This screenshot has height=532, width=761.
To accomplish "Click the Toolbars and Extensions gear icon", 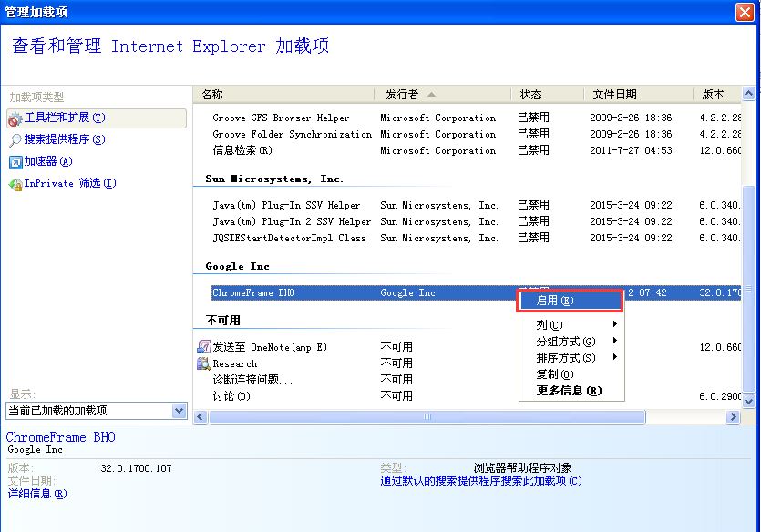I will coord(15,118).
